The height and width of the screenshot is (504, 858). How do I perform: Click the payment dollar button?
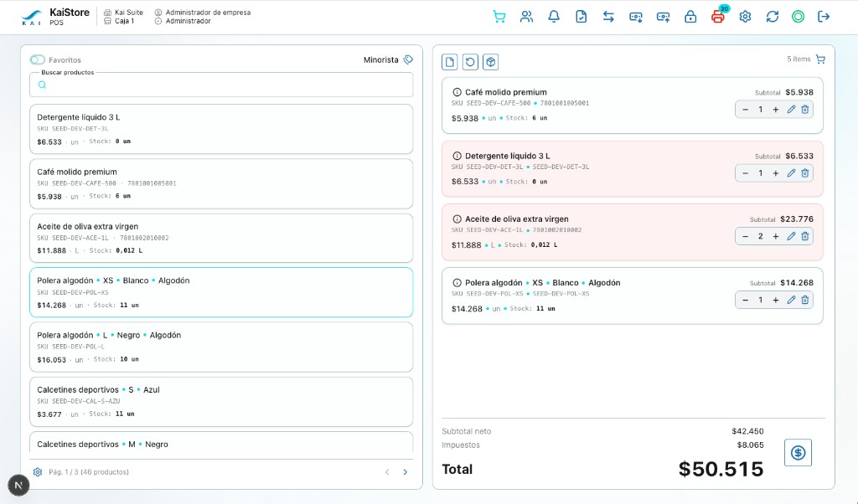(798, 453)
